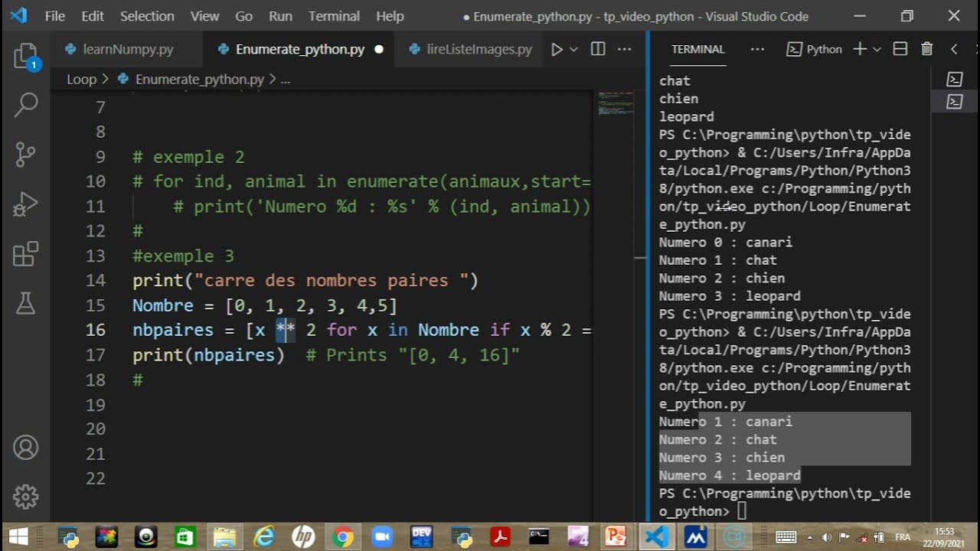980x551 pixels.
Task: Open File Explorer from the taskbar
Action: pyautogui.click(x=225, y=537)
